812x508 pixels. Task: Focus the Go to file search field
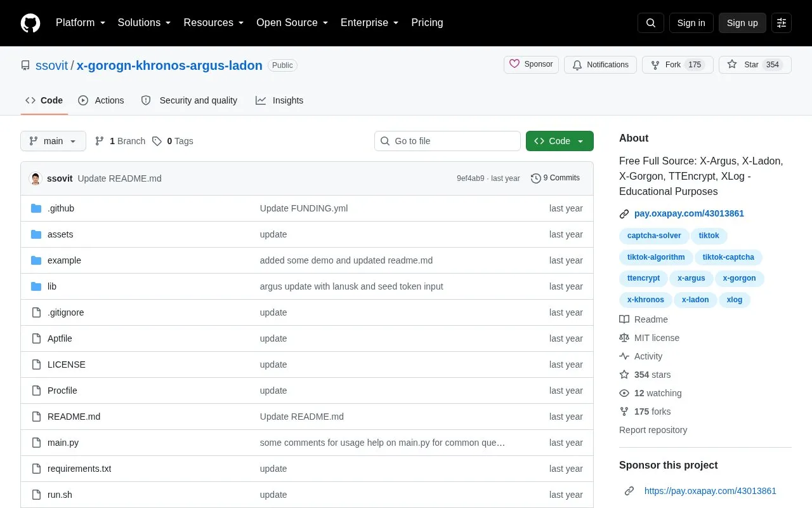pyautogui.click(x=447, y=141)
